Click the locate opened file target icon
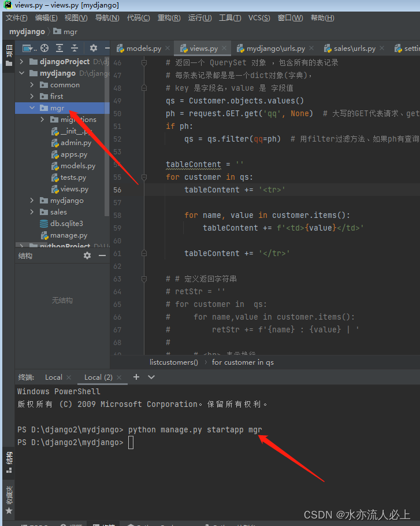Screen dimensions: 420x526 pyautogui.click(x=44, y=49)
